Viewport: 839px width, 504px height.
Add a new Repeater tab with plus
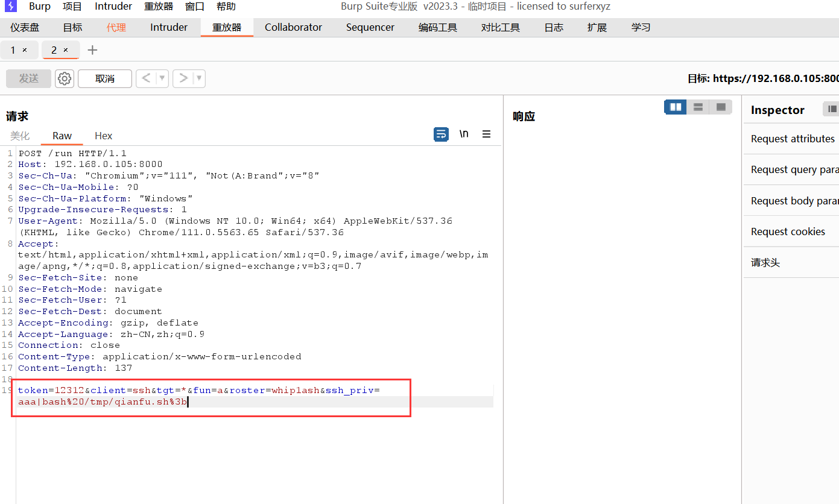(x=92, y=50)
